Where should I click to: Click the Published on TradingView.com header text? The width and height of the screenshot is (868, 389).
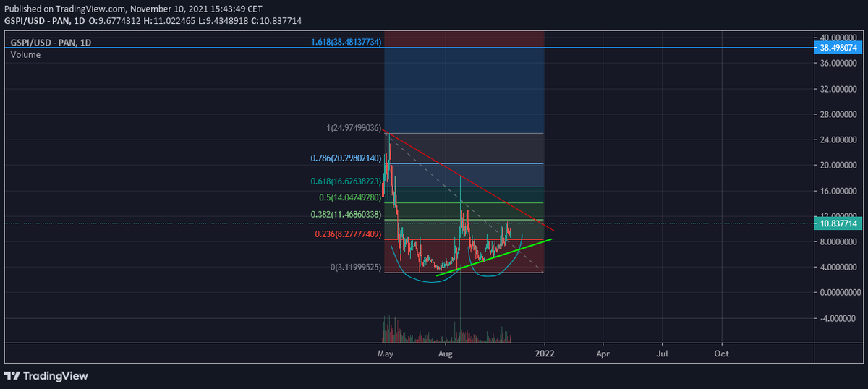pos(134,8)
